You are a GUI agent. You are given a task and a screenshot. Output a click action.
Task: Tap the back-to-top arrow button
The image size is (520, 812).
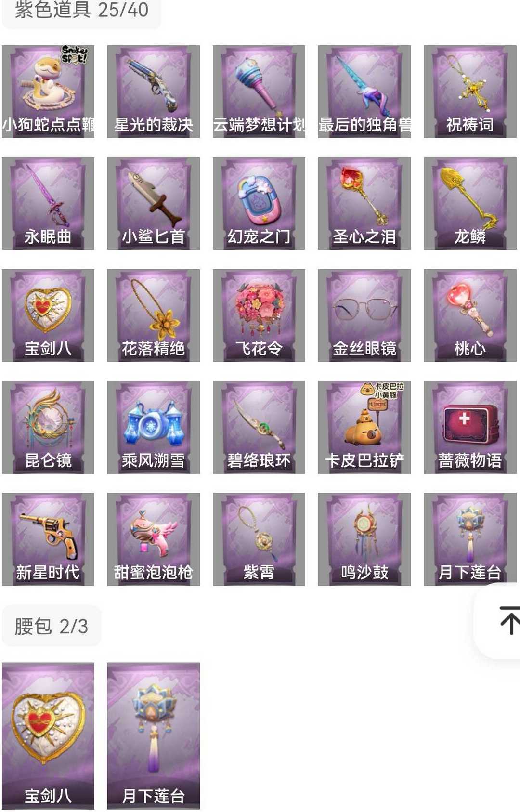[508, 621]
